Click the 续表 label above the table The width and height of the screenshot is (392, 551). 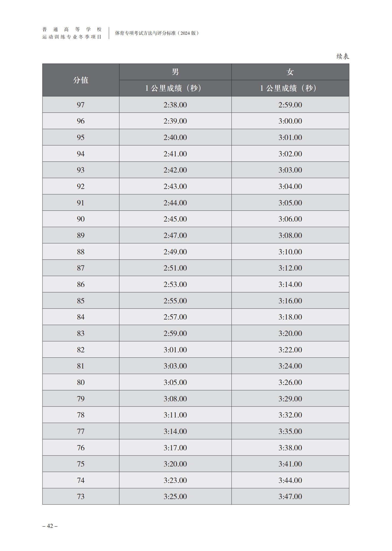click(x=342, y=56)
